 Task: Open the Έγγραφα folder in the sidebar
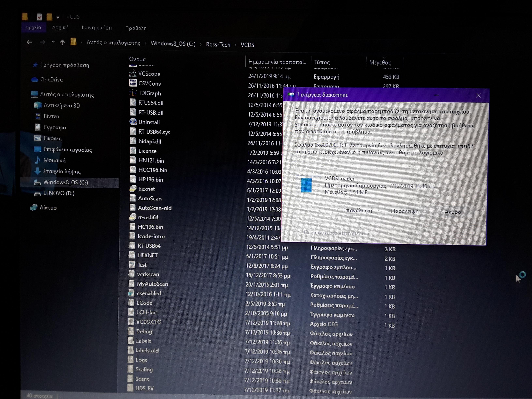55,127
